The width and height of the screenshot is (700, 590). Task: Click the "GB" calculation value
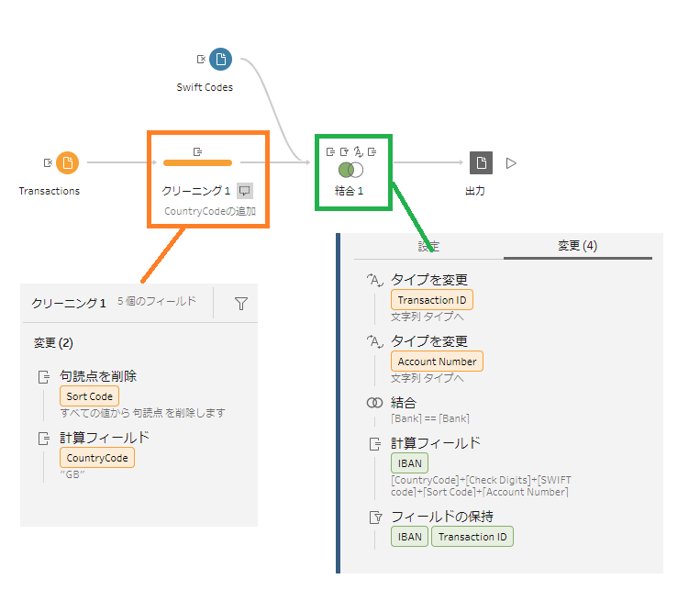[x=72, y=474]
